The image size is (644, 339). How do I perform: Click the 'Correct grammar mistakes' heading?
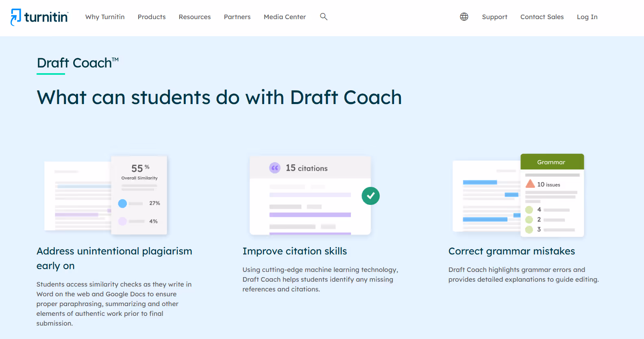tap(511, 251)
